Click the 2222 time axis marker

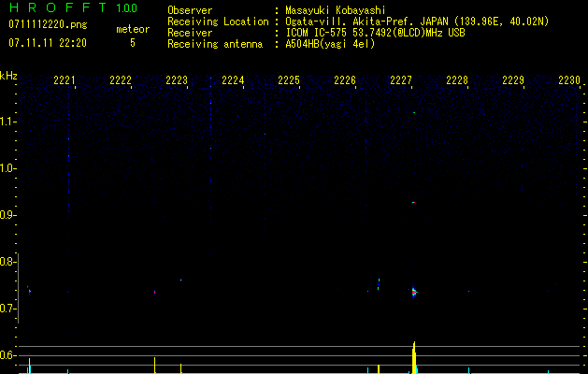point(121,80)
